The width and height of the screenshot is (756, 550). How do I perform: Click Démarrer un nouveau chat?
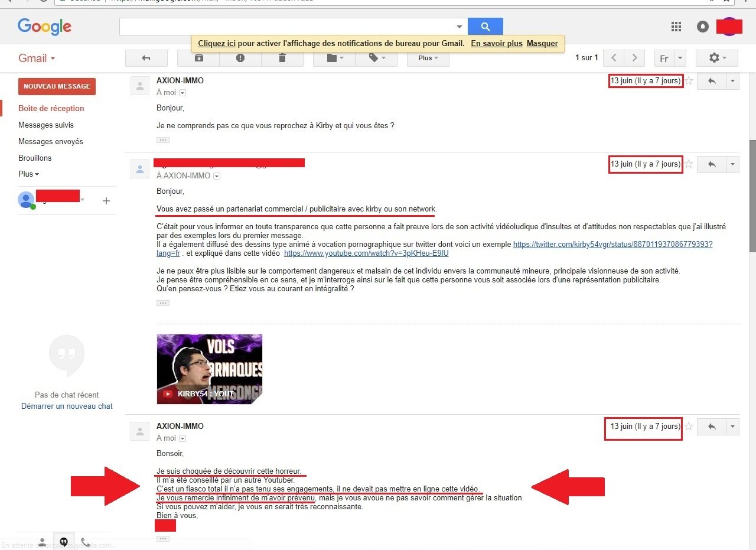(x=67, y=406)
